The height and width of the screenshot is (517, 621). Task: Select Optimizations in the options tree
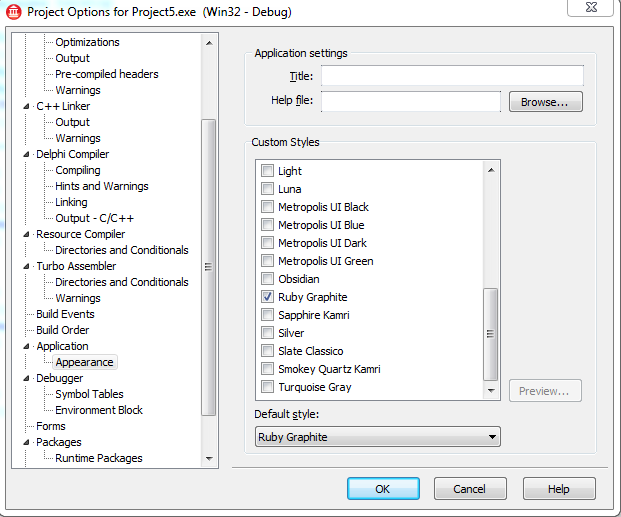87,42
